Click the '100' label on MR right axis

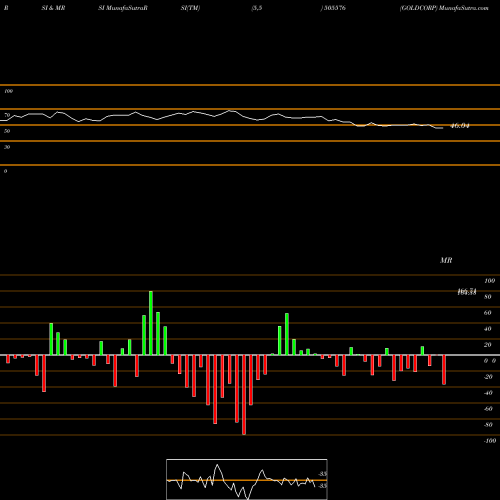tap(489, 281)
